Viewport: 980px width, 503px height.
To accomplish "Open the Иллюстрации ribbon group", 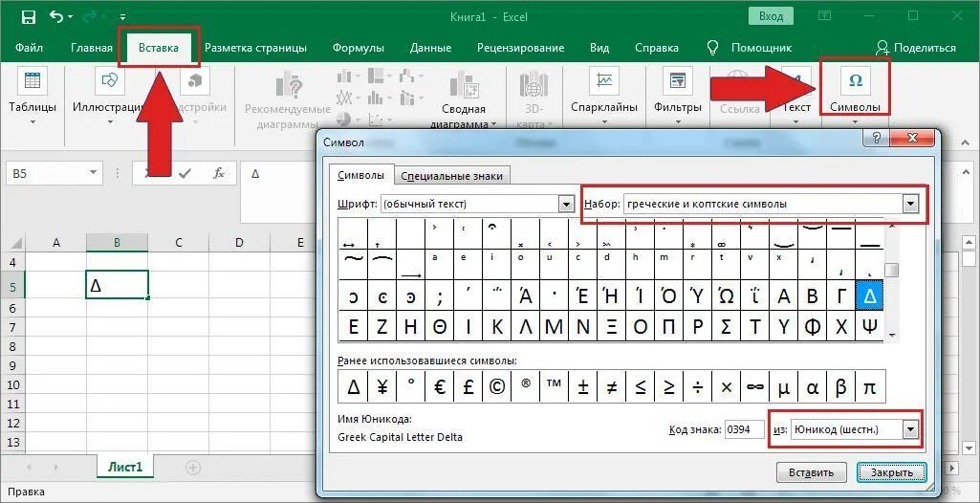I will 109,97.
